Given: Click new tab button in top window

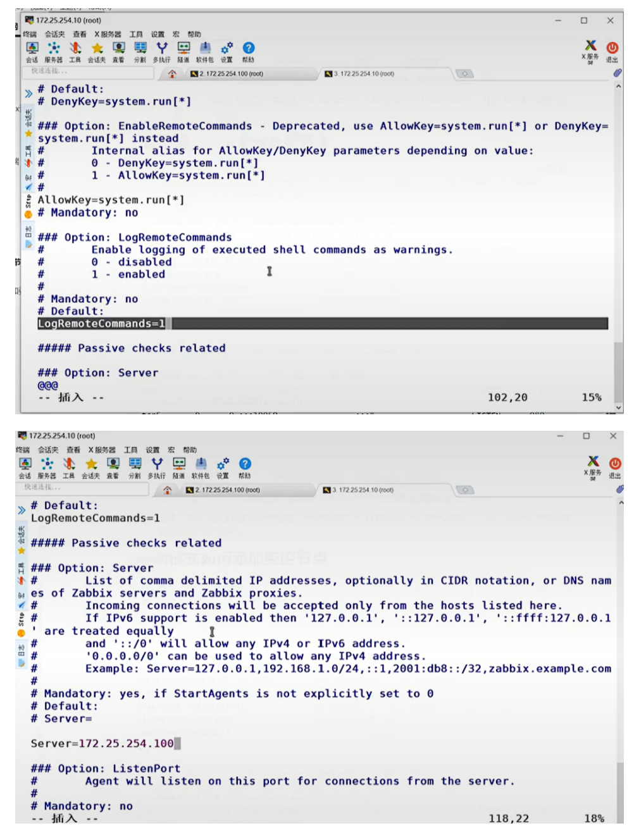Looking at the screenshot, I should click(x=465, y=74).
